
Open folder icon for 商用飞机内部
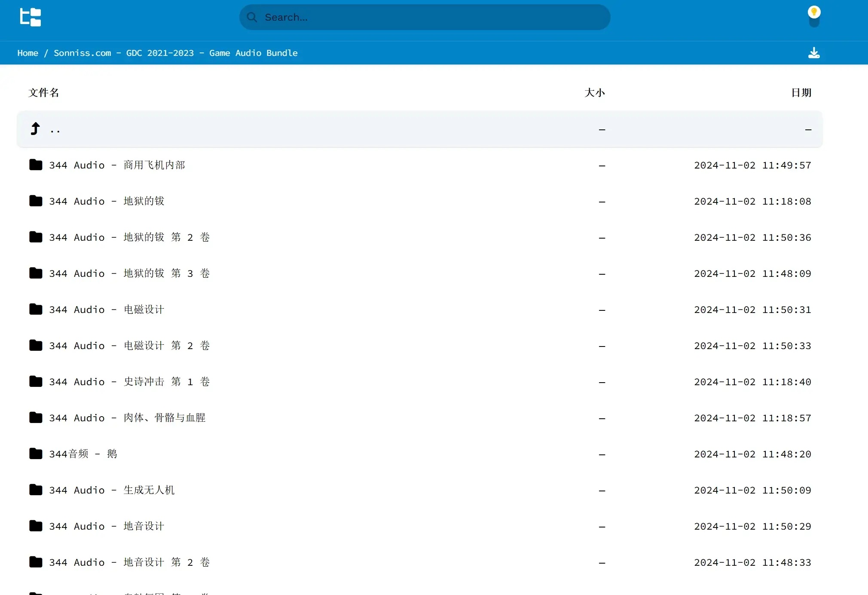pyautogui.click(x=36, y=165)
